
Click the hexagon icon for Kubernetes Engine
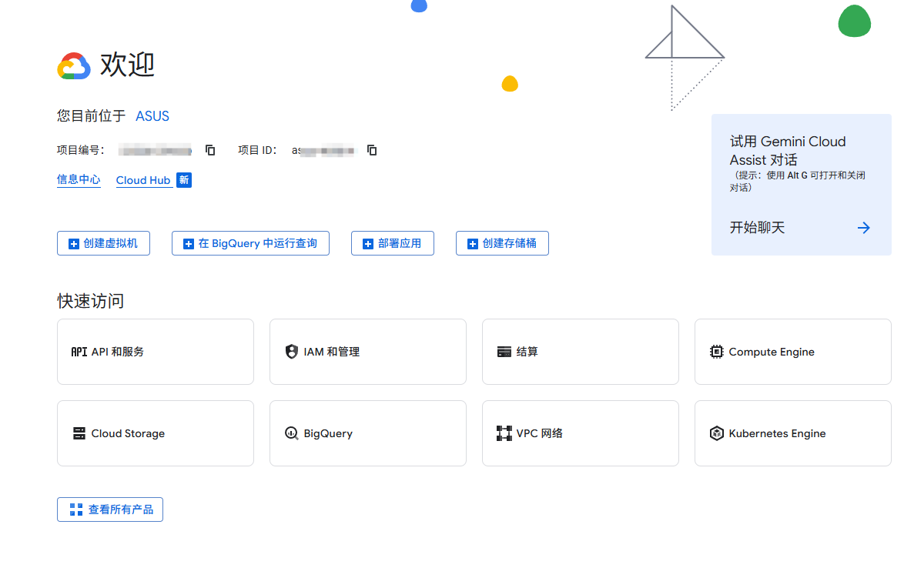[717, 433]
